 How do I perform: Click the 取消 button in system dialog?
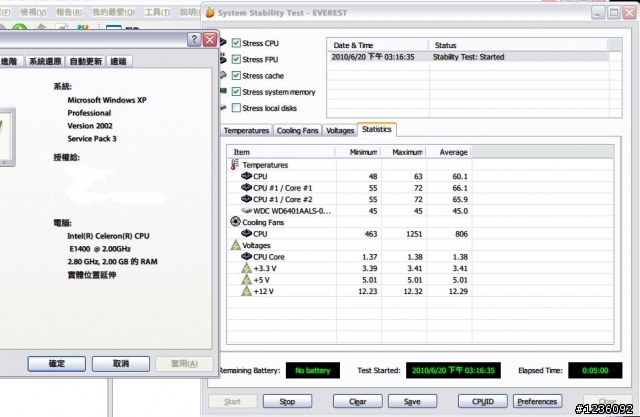(x=121, y=364)
